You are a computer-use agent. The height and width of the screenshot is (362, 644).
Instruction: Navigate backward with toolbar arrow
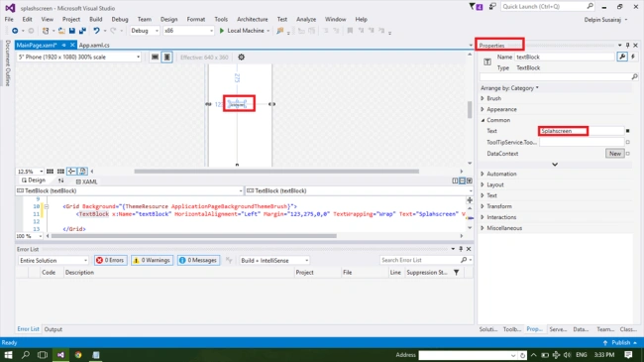coord(15,31)
